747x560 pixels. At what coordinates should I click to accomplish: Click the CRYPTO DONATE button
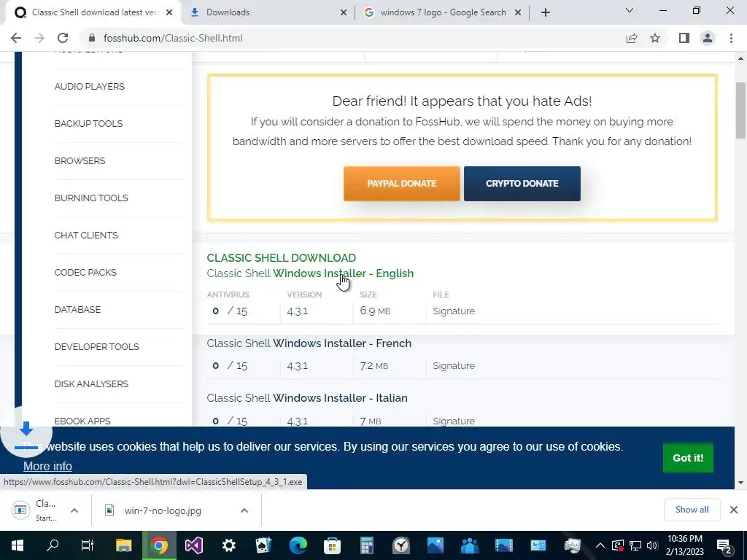522,184
